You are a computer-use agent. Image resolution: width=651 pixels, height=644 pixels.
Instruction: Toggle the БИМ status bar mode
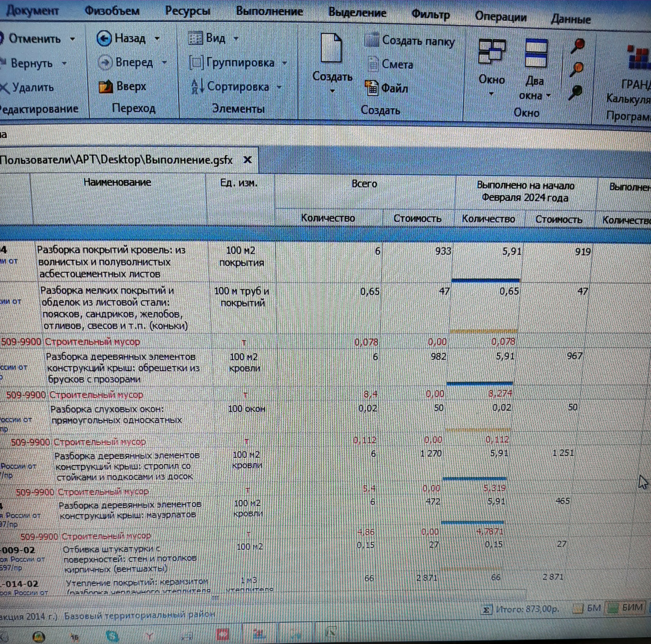pos(626,607)
